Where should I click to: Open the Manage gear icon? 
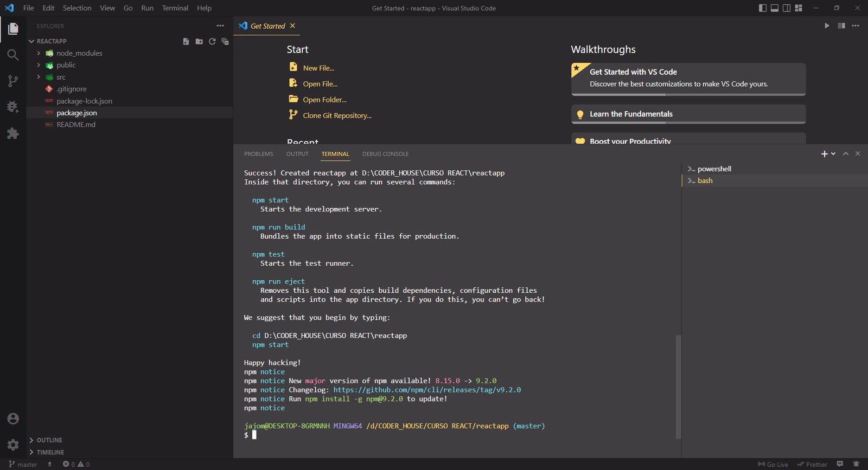[x=13, y=445]
